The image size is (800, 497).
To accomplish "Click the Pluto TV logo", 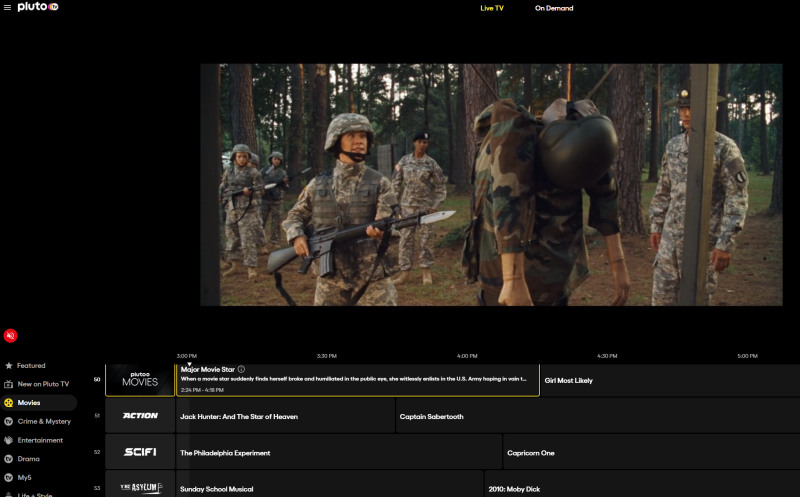I will point(38,7).
